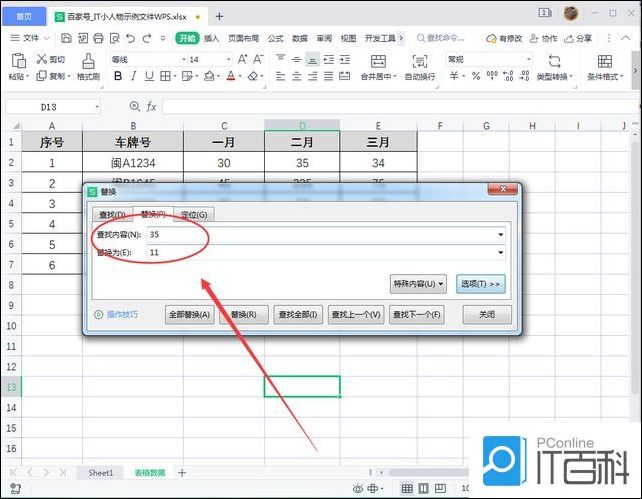Open the Page Layout ribbon tab
642x499 pixels.
click(243, 38)
